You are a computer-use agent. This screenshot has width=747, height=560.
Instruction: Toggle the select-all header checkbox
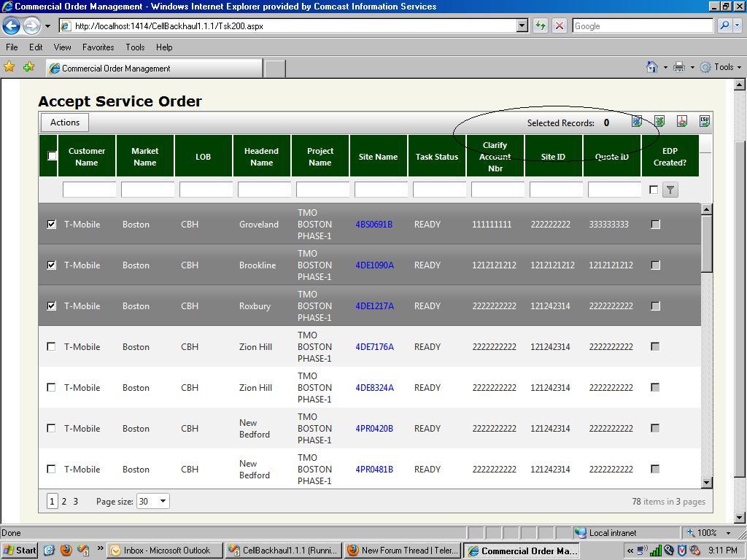[x=52, y=156]
